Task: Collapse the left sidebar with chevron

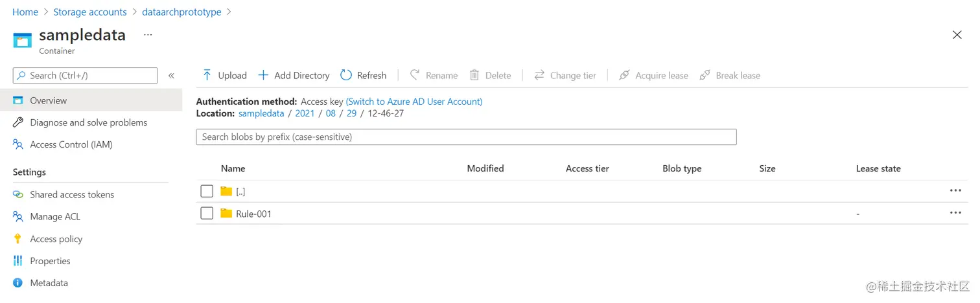Action: tap(171, 76)
